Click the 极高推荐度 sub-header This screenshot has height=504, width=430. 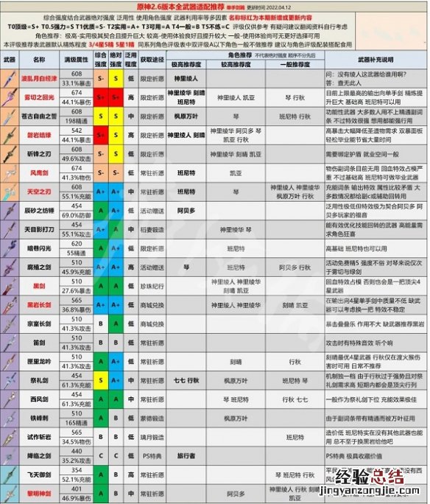(186, 65)
